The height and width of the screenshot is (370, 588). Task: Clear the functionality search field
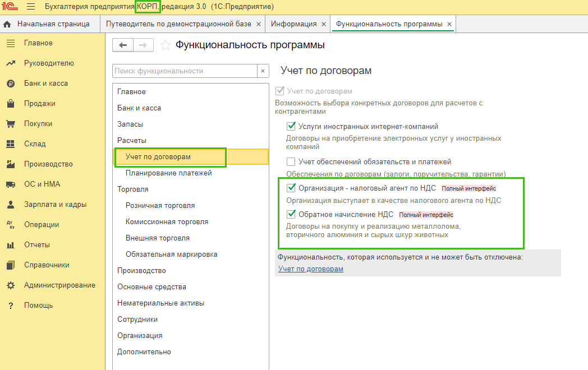tap(263, 71)
